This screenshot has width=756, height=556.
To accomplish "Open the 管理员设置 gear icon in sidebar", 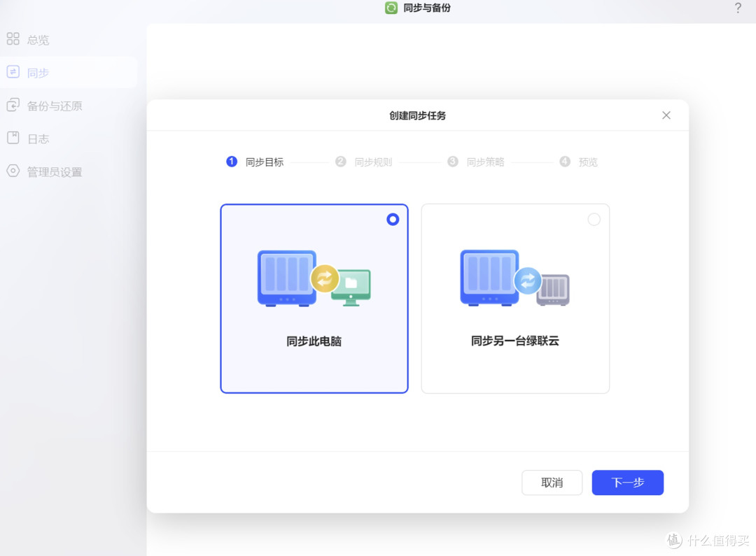I will [13, 171].
